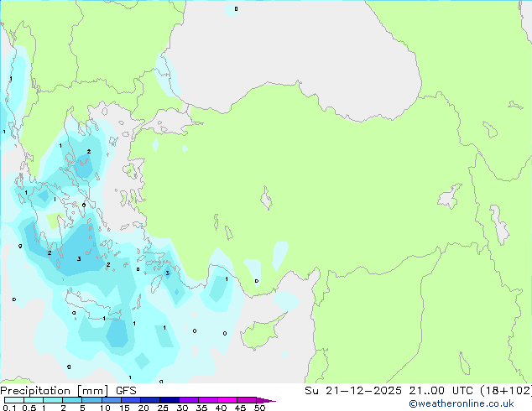
Task: Click the "GFS" model label
Action: (126, 391)
